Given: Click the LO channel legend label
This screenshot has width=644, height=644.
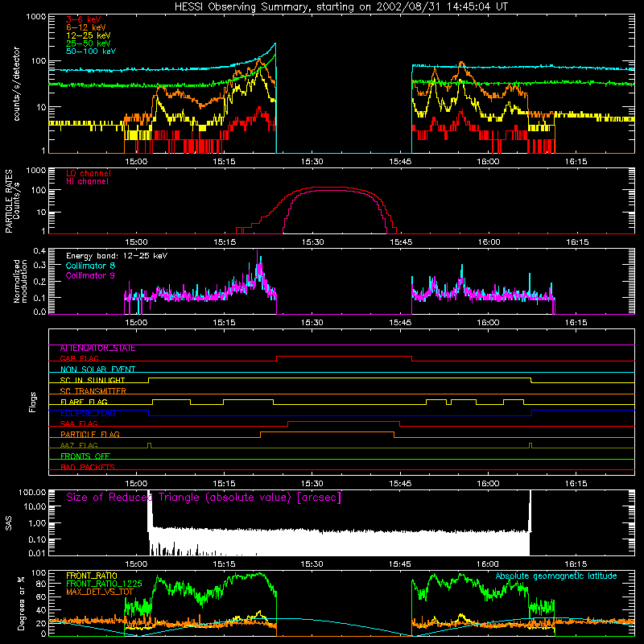Looking at the screenshot, I should [89, 173].
